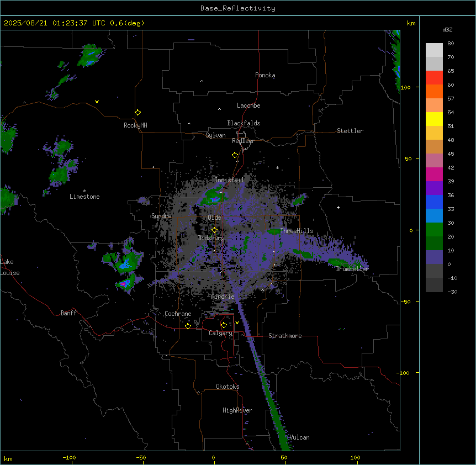
Task: Click the blue 36 dBZ legend swatch
Action: tap(434, 202)
